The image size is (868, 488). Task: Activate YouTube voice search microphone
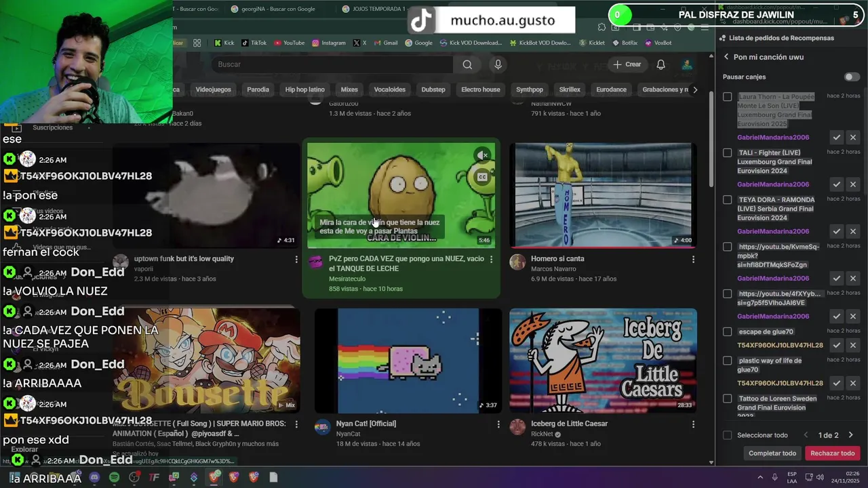[x=498, y=64]
